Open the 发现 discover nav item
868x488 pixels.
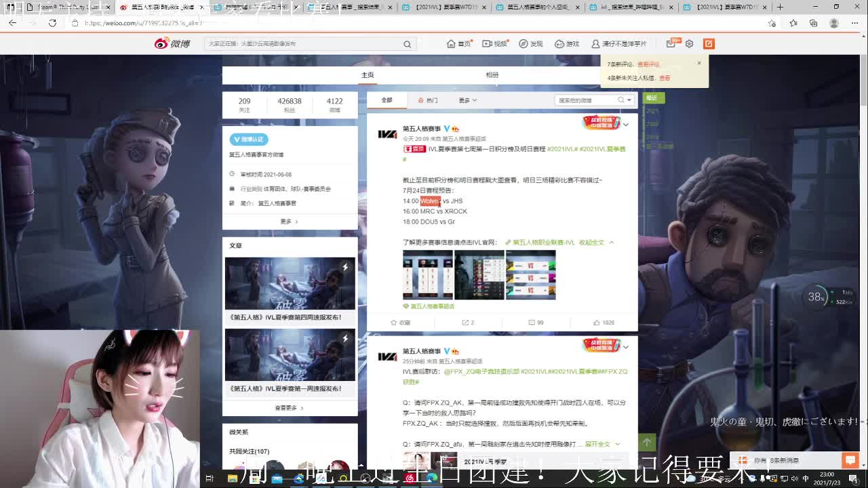[530, 44]
